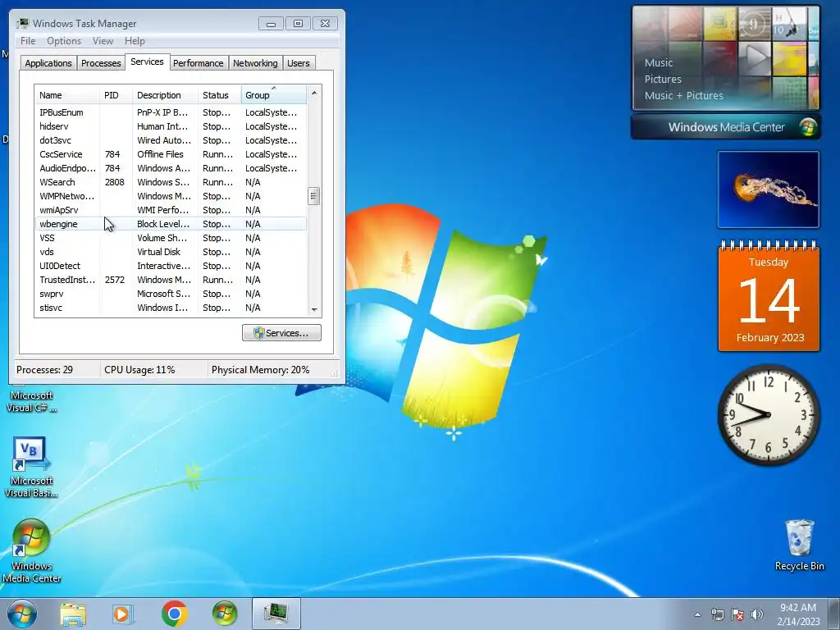Switch to the Networking tab

coord(255,63)
